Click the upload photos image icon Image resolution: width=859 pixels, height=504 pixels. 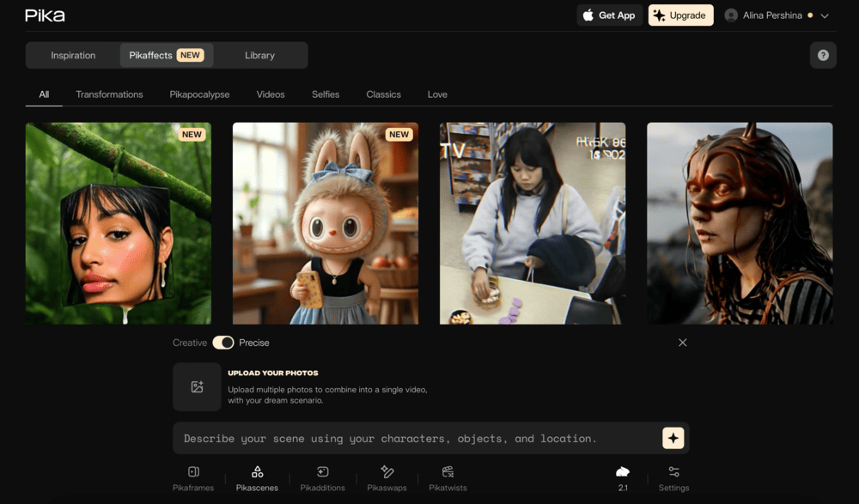[x=197, y=386]
